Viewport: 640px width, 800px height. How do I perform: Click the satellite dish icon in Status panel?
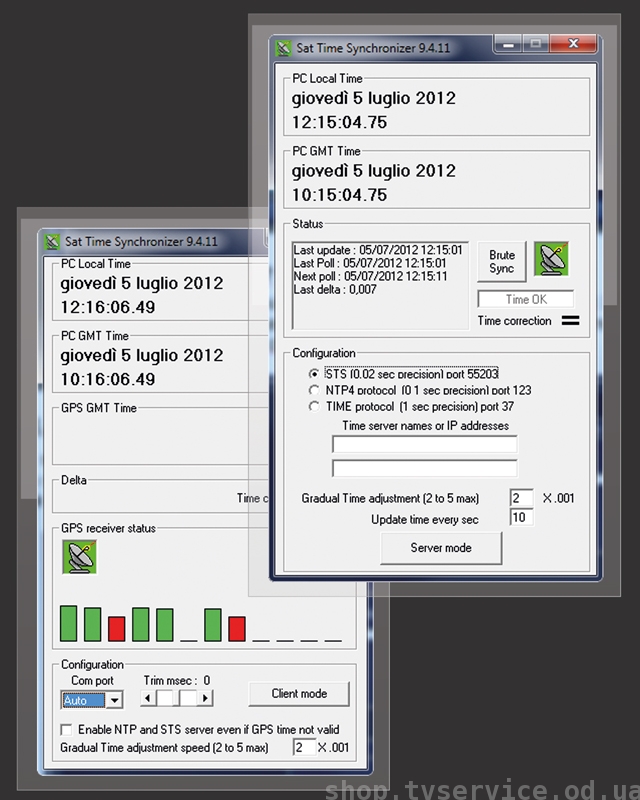coord(551,259)
